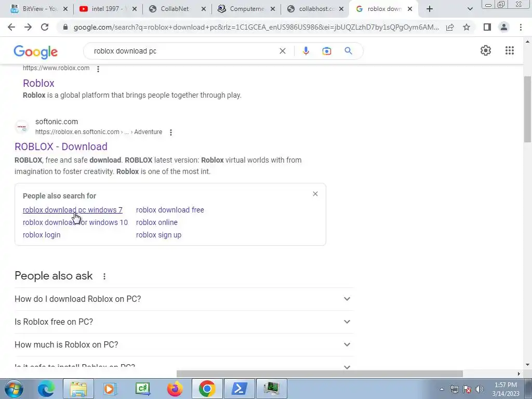Clear the search box with the X icon
Viewport: 532px width, 399px height.
(x=282, y=51)
